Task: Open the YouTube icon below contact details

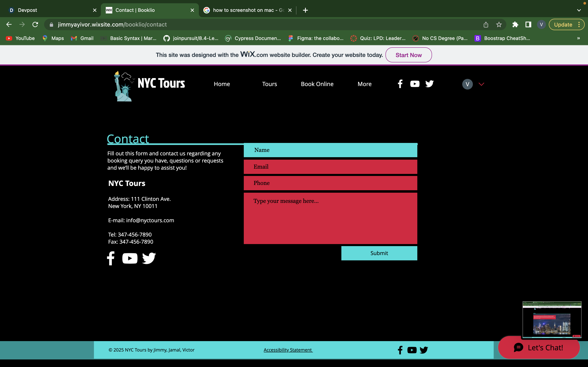Action: 130,258
